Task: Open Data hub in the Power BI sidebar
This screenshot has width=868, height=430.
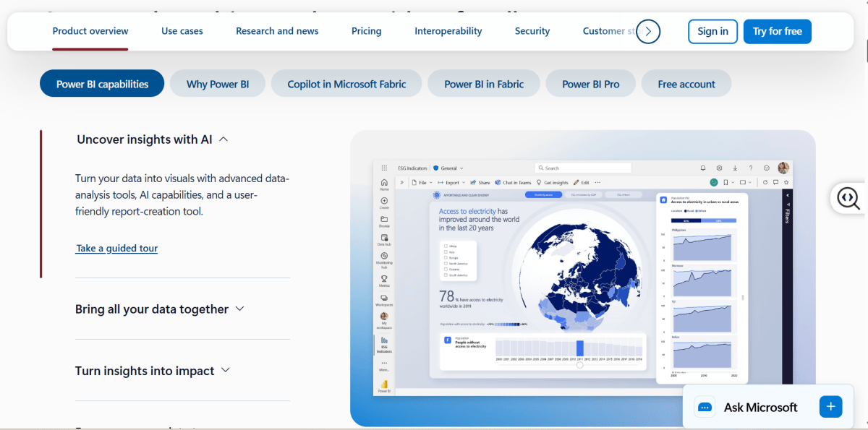Action: [384, 240]
